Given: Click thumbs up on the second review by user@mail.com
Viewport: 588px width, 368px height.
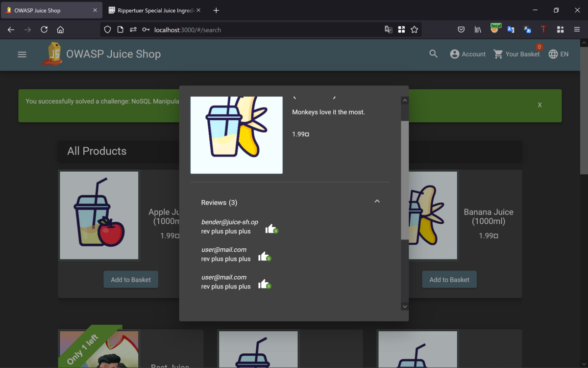Looking at the screenshot, I should point(264,256).
